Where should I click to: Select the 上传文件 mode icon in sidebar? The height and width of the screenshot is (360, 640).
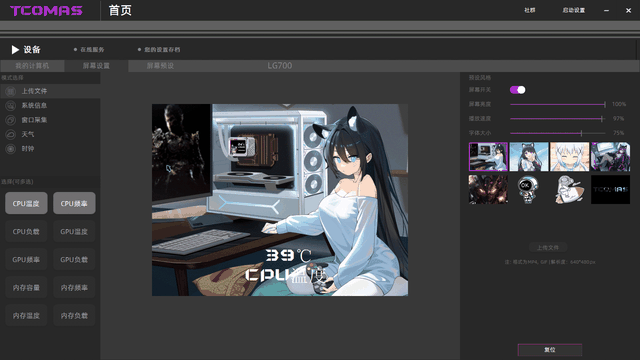pyautogui.click(x=11, y=91)
